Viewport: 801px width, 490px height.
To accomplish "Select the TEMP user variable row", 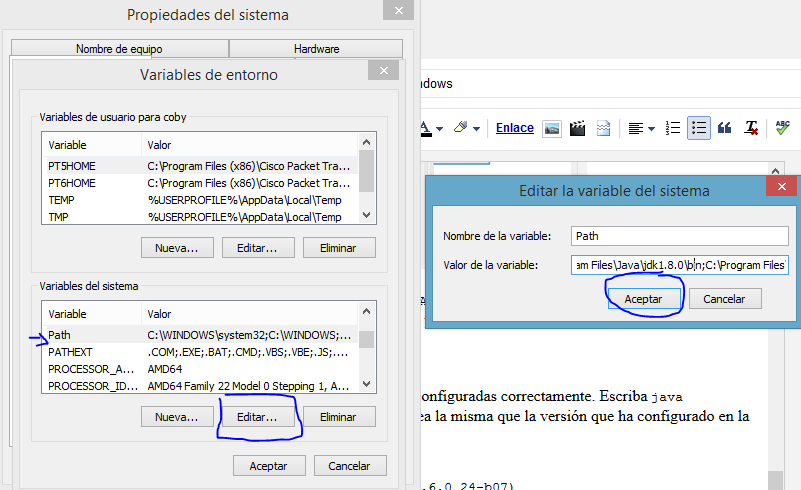I will [x=200, y=200].
